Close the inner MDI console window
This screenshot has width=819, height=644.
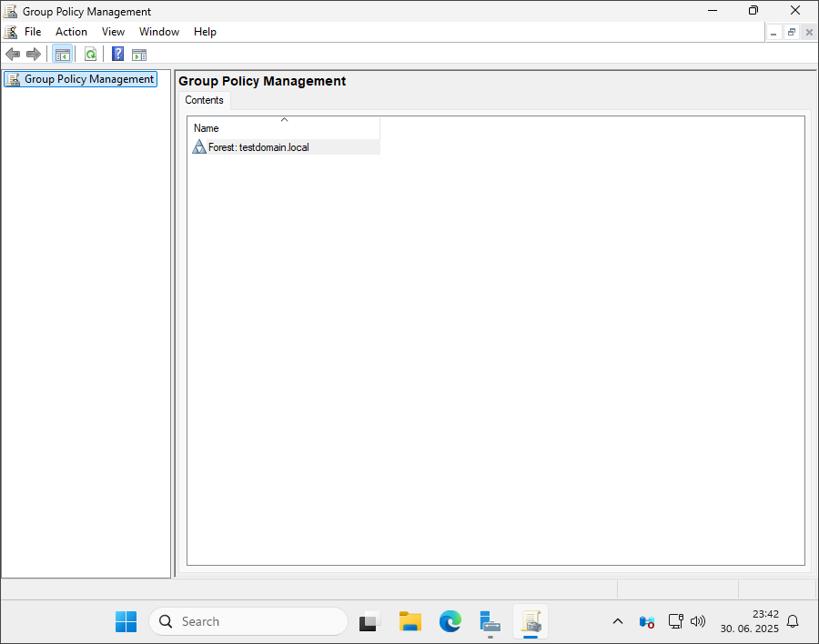pos(809,33)
